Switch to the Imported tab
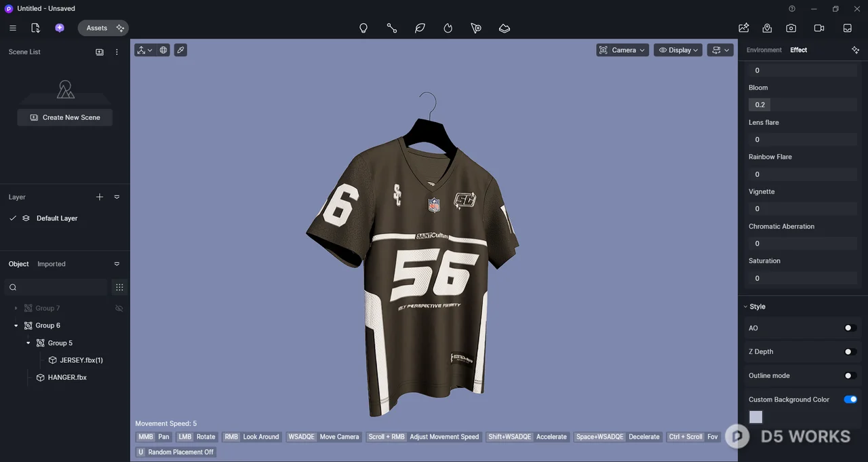The width and height of the screenshot is (868, 462). pos(52,264)
